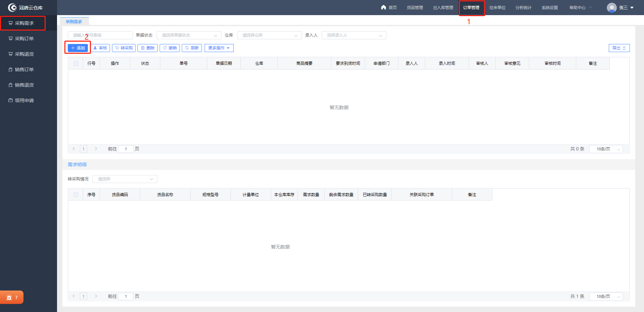Screen dimensions: 644x312
Task: Open lower table 10条/页 page size dropdown
Action: [x=606, y=297]
